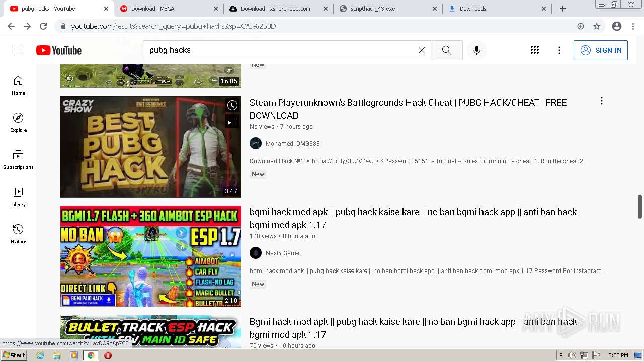This screenshot has height=362, width=644.
Task: Open Nasty Gamer channel name
Action: click(283, 253)
